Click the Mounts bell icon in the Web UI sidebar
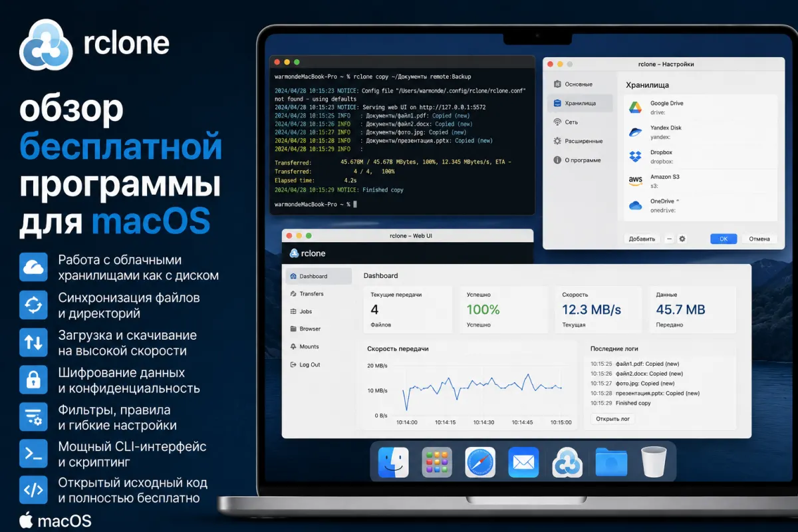Image resolution: width=798 pixels, height=532 pixels. click(293, 346)
